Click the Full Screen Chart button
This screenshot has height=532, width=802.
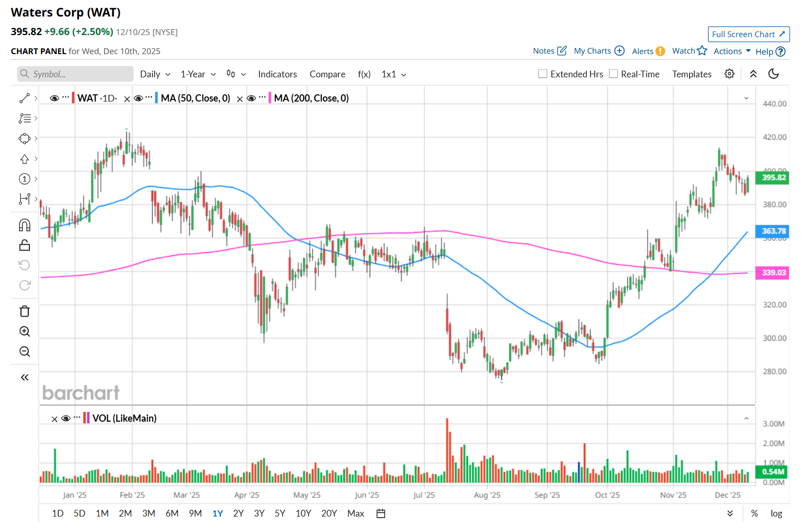[748, 34]
